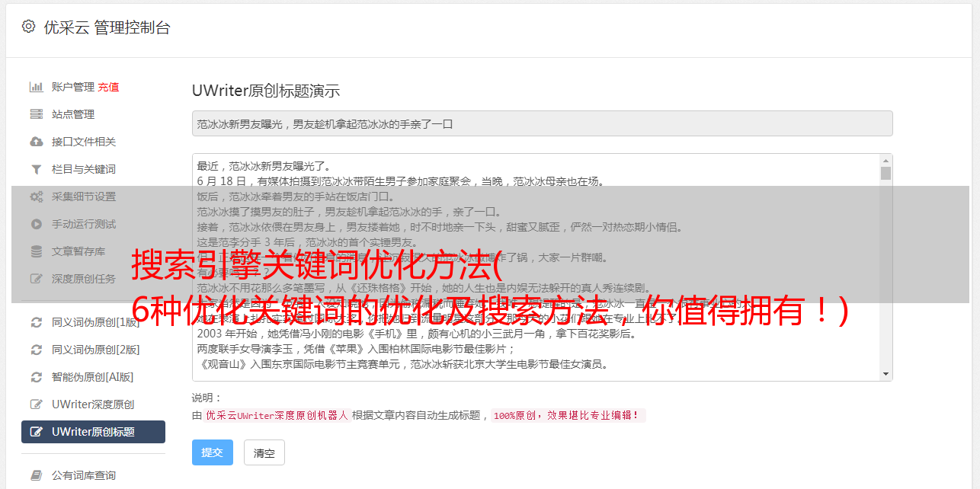The image size is (980, 489).
Task: Click the gear icon beside 优采云 管理控制台
Action: 28,27
